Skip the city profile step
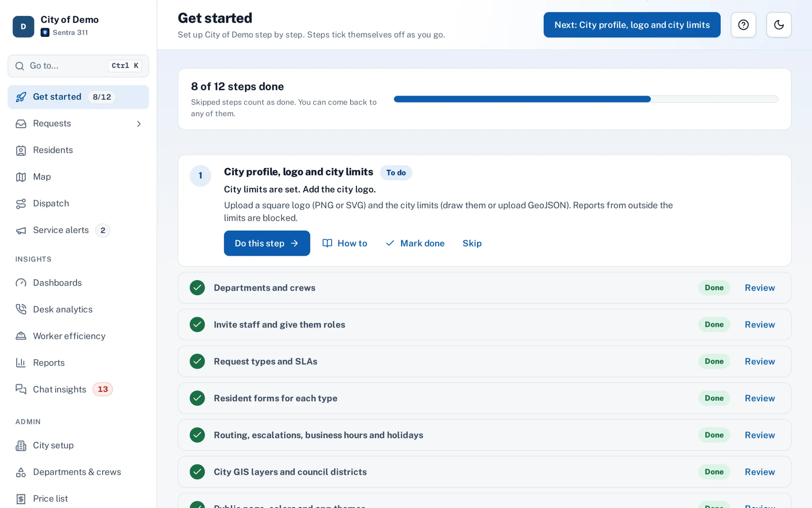 coord(472,243)
